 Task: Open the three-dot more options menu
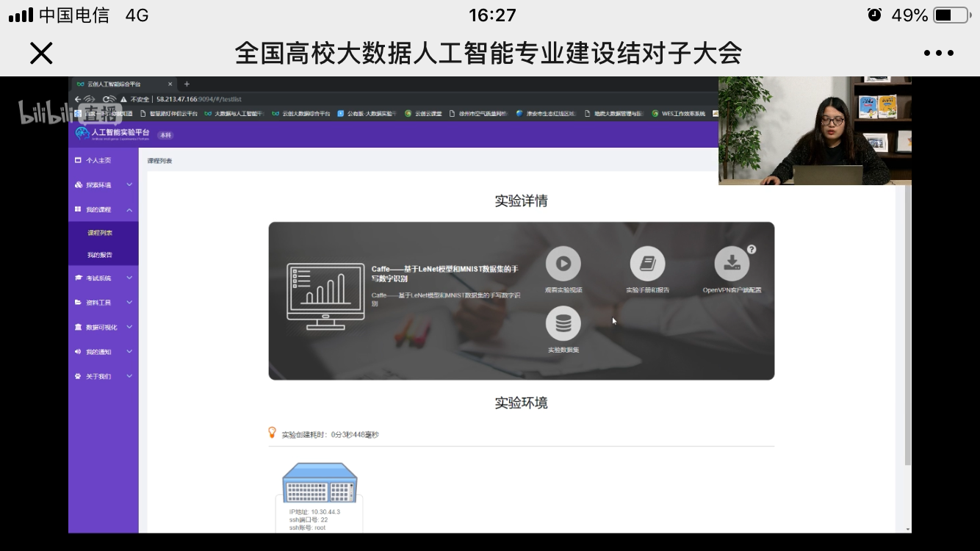click(938, 53)
